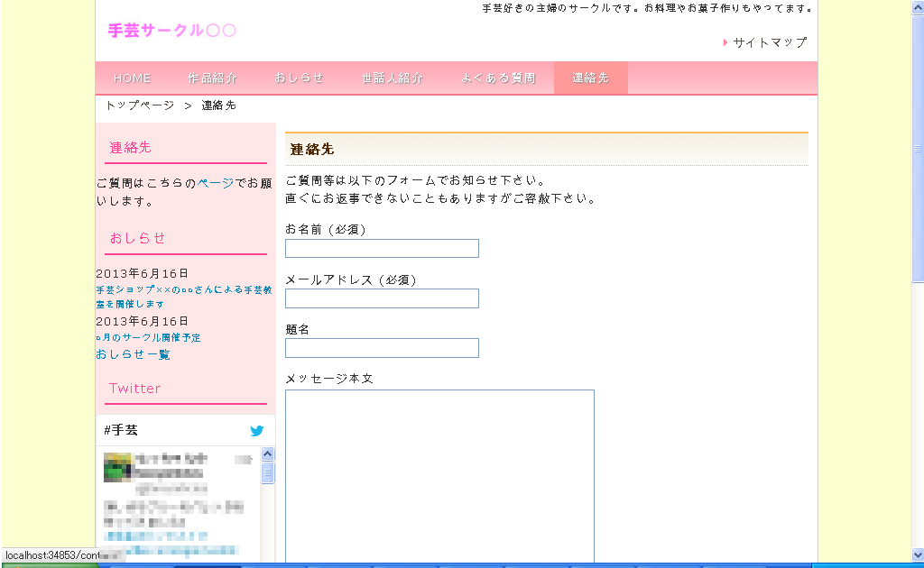This screenshot has width=924, height=568.
Task: Open the サークル開催予定 news link
Action: [148, 337]
